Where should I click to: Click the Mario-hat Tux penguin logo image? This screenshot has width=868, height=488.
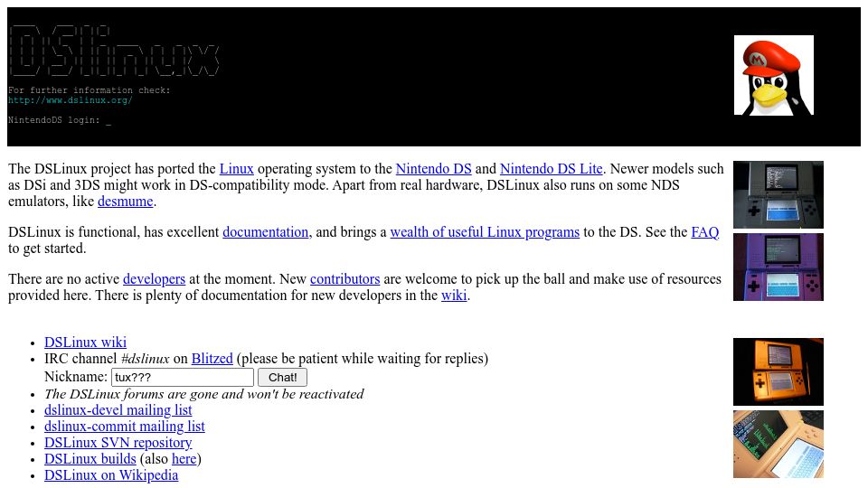(x=773, y=75)
